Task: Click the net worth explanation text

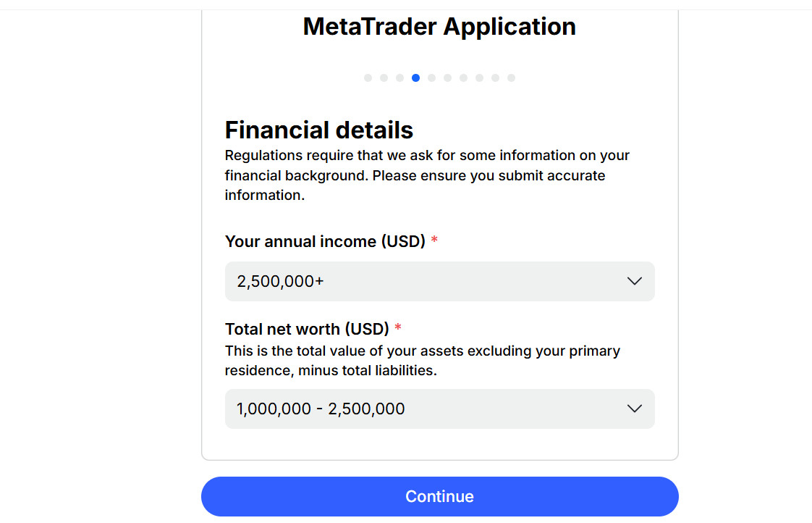Action: (422, 361)
